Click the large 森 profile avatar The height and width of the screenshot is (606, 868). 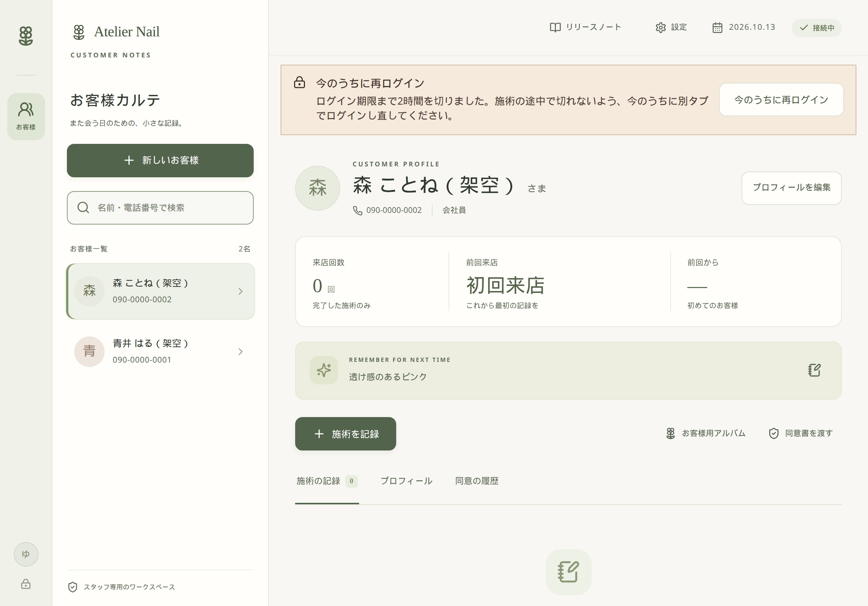pos(318,188)
